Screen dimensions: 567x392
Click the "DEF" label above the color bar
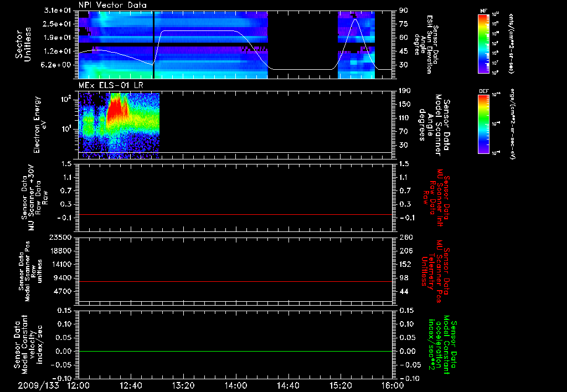[x=483, y=91]
